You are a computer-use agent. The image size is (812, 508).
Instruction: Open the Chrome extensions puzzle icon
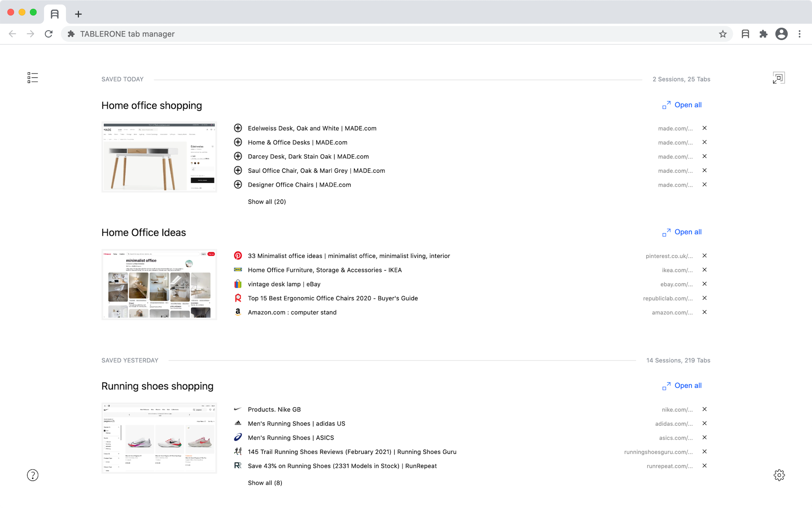(x=763, y=34)
